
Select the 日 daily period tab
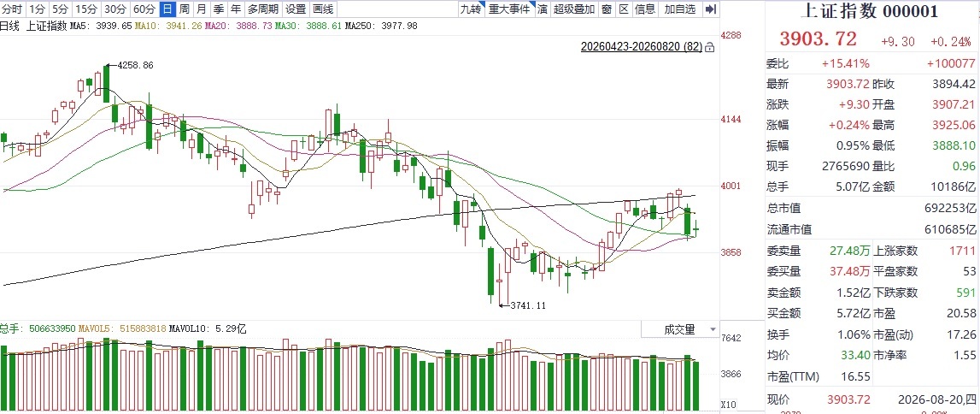click(167, 9)
